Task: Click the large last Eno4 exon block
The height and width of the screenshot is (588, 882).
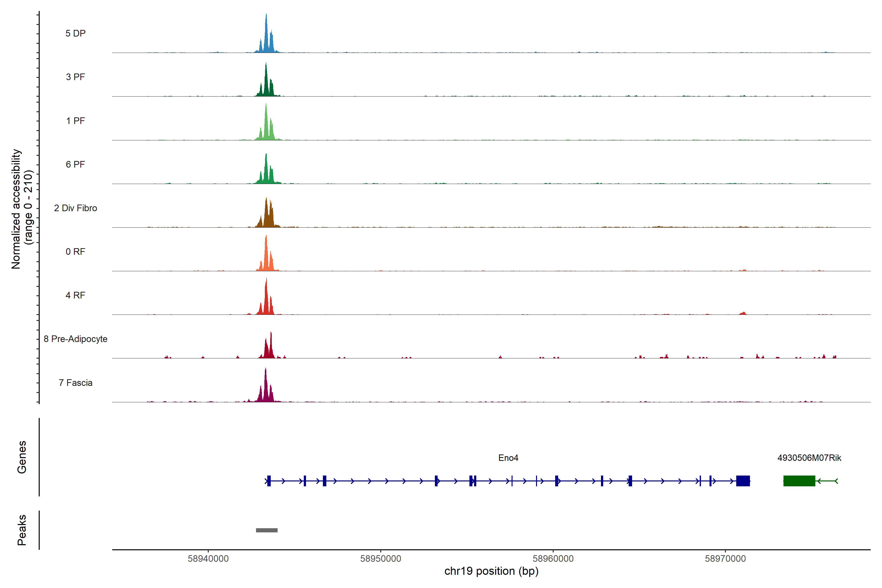Action: point(743,481)
